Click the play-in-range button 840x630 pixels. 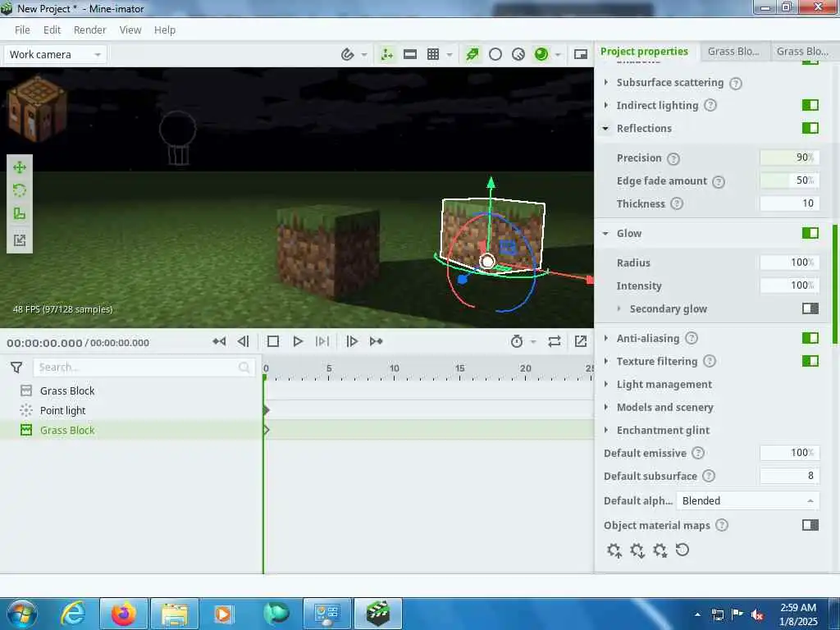pyautogui.click(x=322, y=341)
